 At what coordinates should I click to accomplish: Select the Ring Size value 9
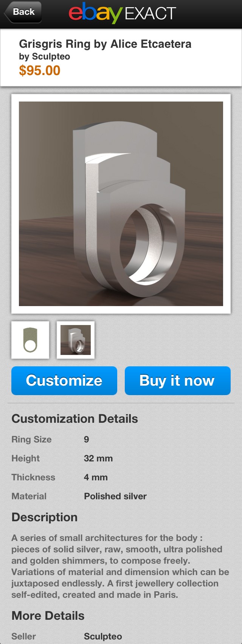tap(87, 439)
